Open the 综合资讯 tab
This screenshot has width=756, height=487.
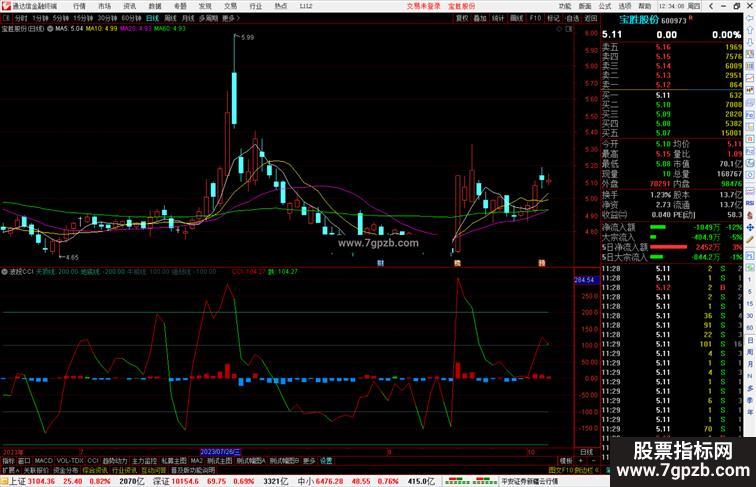(x=95, y=470)
